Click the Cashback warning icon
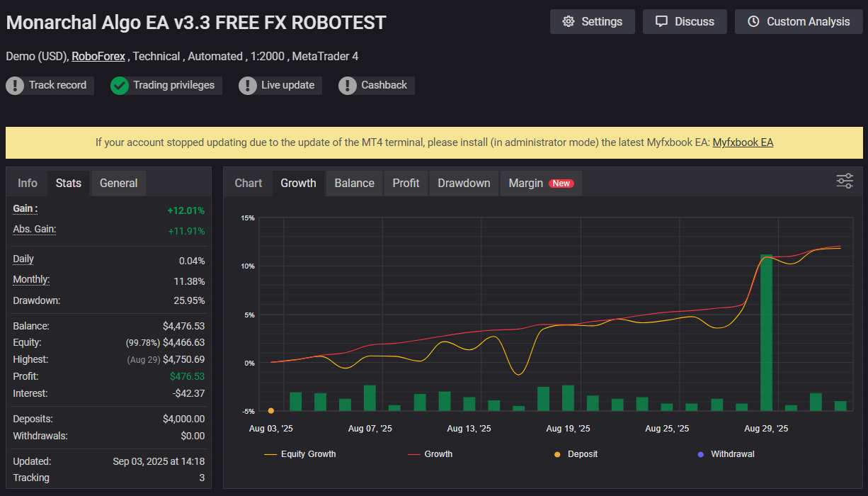This screenshot has height=496, width=868. [348, 86]
